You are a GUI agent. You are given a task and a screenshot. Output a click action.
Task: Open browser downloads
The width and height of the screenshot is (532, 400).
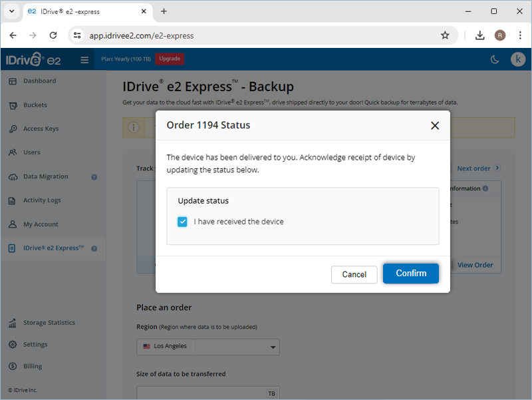[x=479, y=35]
